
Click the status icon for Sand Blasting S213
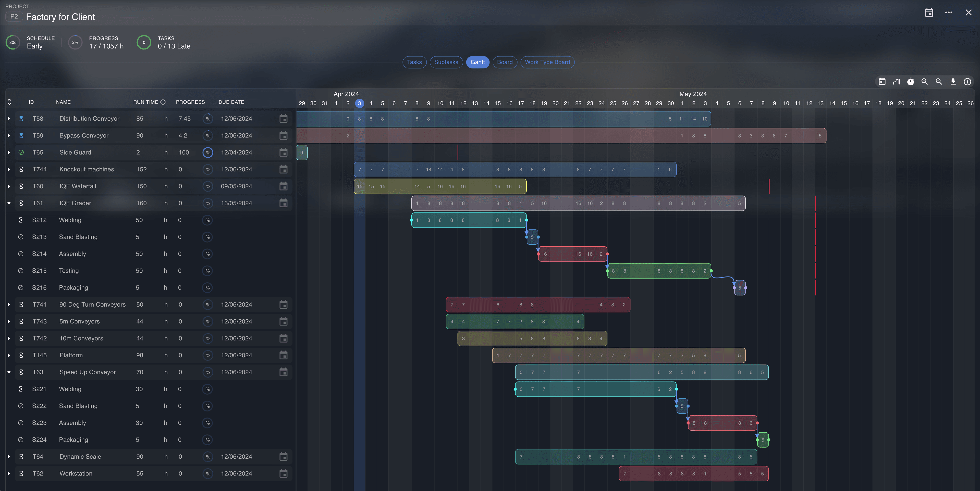21,237
